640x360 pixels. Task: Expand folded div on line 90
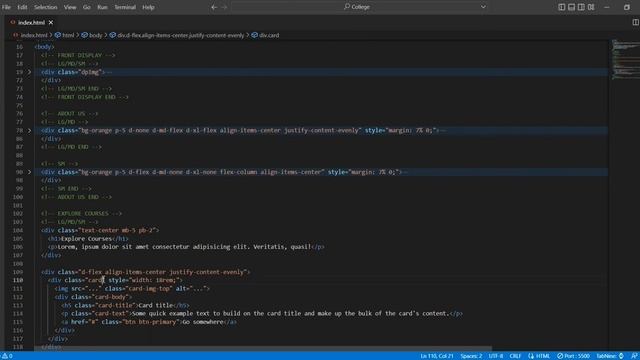coord(29,172)
